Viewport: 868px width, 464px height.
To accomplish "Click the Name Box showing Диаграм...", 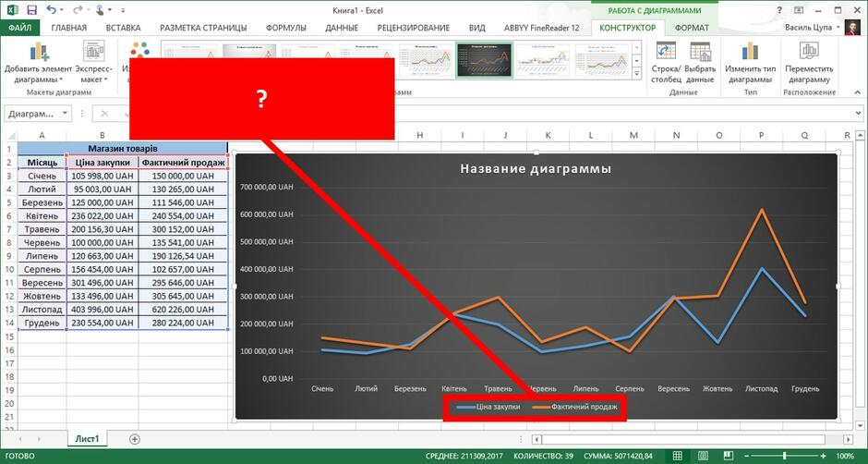I will pyautogui.click(x=32, y=113).
